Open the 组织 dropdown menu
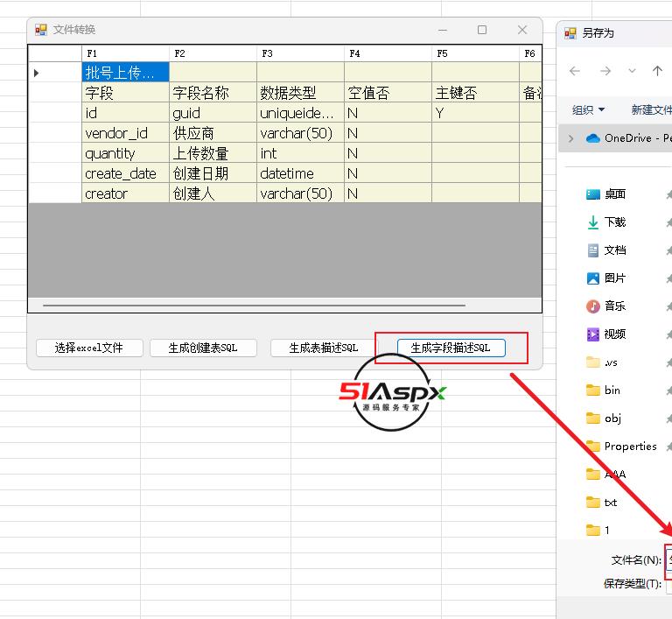 (588, 109)
